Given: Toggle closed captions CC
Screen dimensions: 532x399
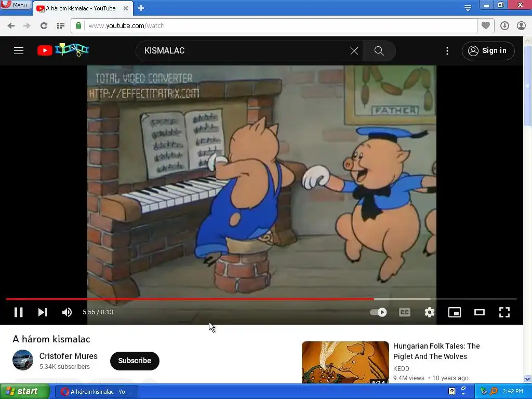Looking at the screenshot, I should 404,312.
